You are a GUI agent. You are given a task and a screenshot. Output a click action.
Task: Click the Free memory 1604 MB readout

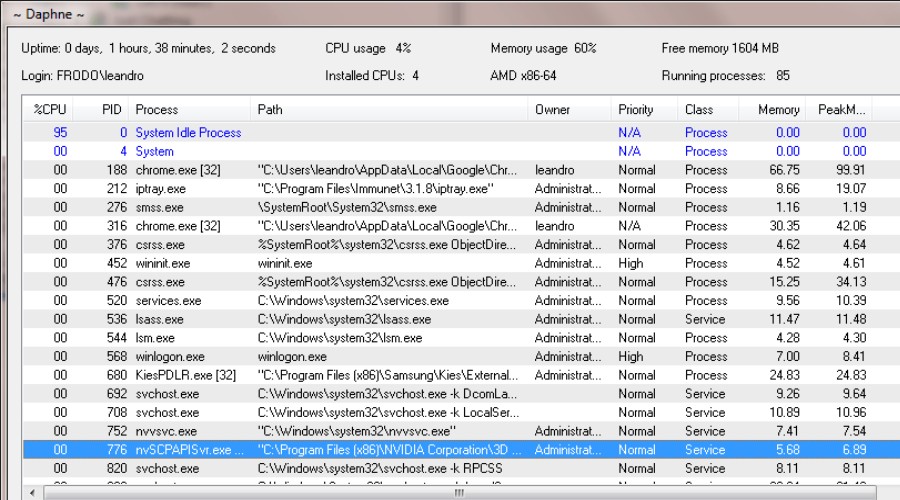720,48
